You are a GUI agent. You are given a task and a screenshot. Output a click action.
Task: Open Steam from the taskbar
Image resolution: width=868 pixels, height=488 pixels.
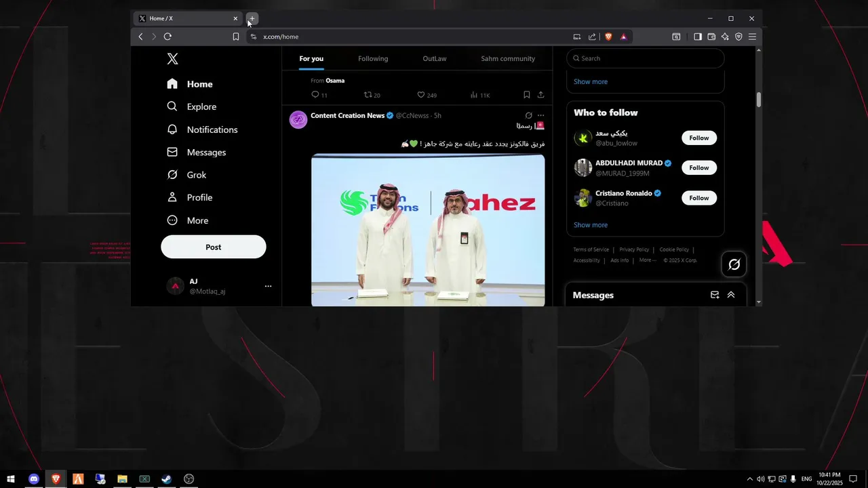click(167, 479)
